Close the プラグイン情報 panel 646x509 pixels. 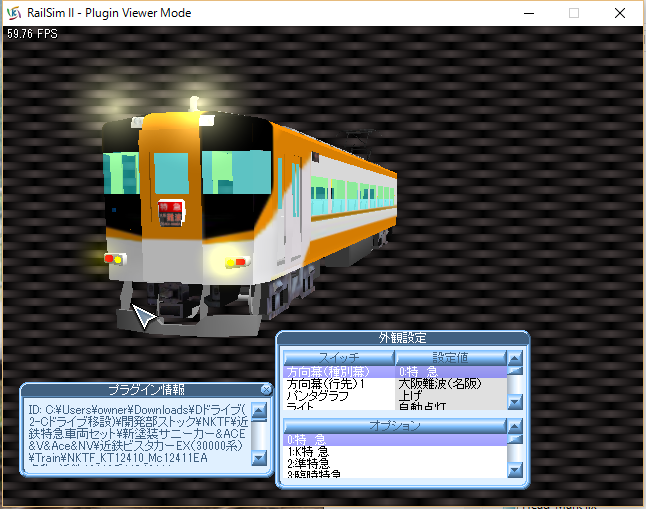(x=266, y=389)
